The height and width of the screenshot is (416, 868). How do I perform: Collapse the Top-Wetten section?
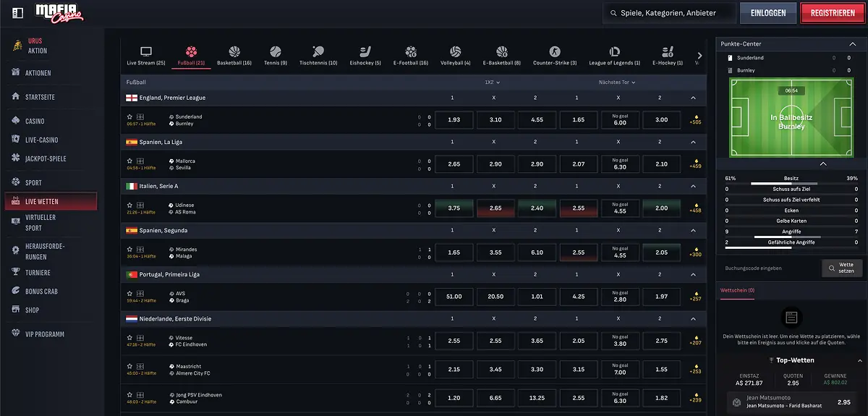859,360
